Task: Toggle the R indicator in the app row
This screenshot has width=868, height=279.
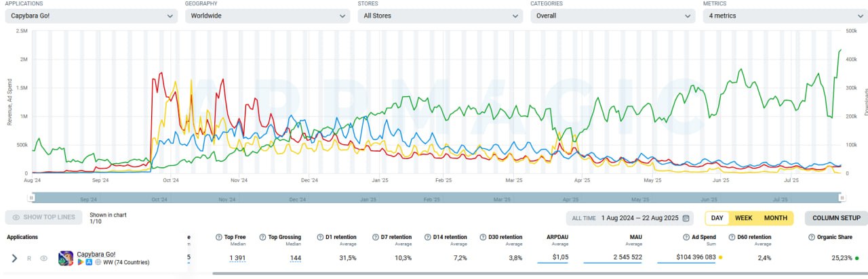Action: [29, 258]
